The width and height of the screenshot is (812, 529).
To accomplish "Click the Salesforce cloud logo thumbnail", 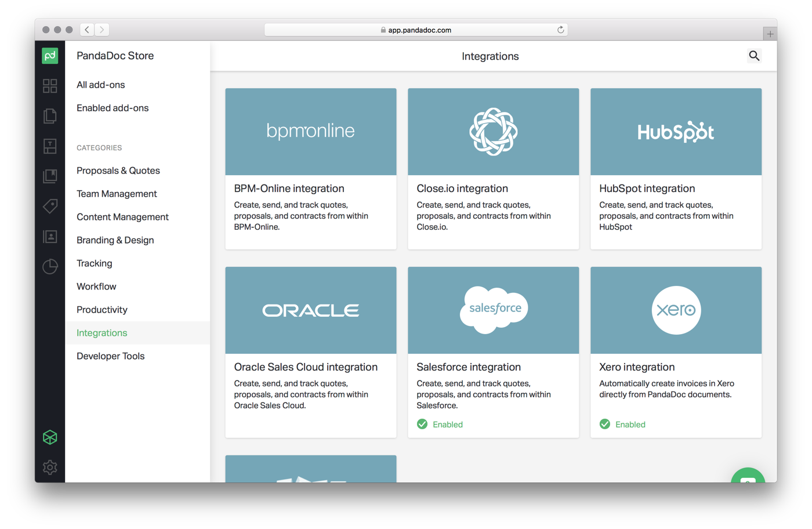I will pyautogui.click(x=494, y=310).
